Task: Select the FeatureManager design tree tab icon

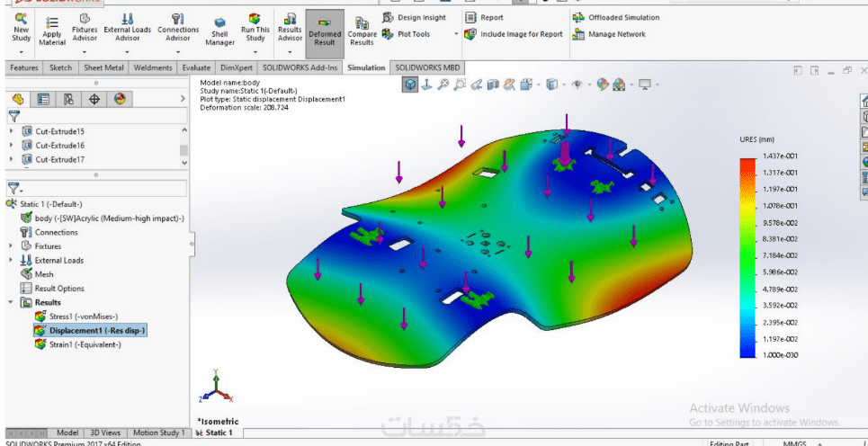Action: 18,99
